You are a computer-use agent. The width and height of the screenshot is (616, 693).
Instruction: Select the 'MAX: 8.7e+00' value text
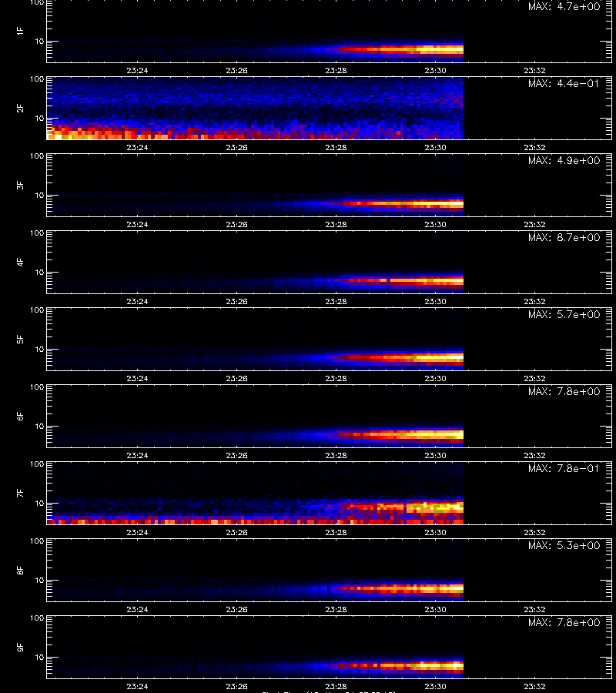(x=564, y=237)
